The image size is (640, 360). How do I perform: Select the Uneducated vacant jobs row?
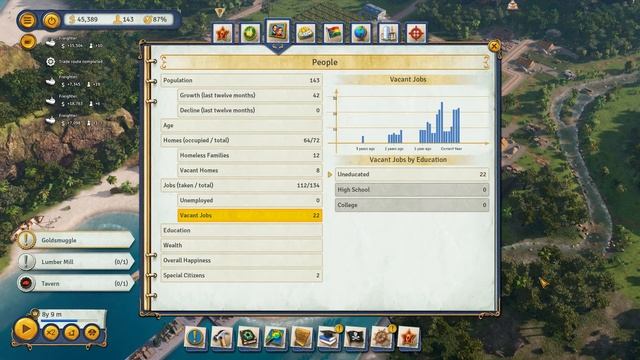point(412,174)
